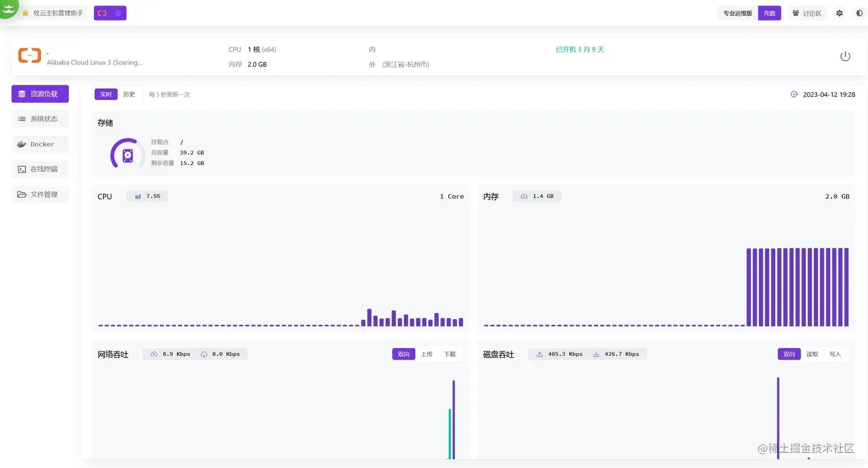Screen dimensions: 868x468
Task: Click the clock icon beside 2023-04-12 19:28
Action: [x=794, y=95]
